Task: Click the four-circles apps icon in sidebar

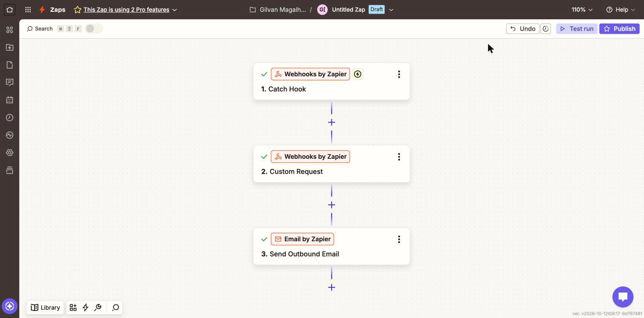Action: (x=10, y=30)
